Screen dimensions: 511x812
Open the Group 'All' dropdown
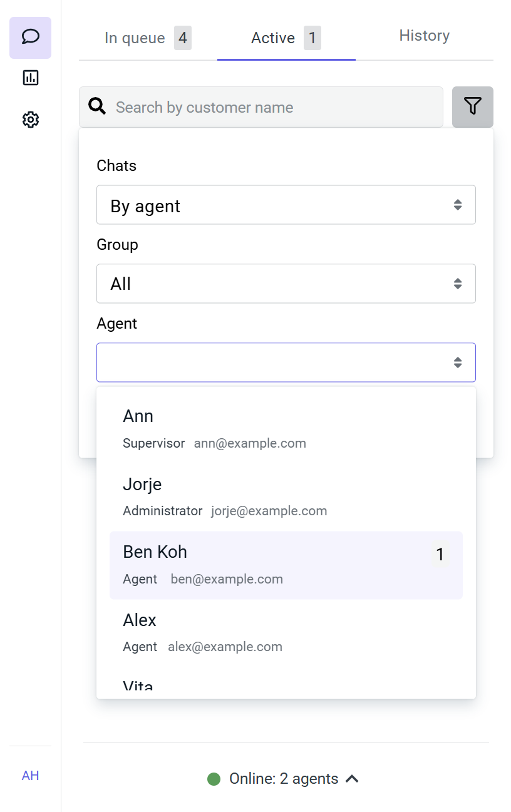tap(286, 284)
